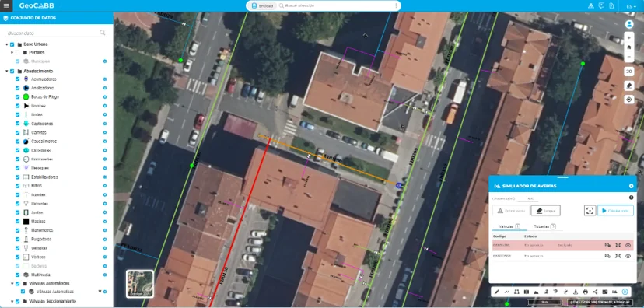
Task: Switch to the Válvulas tab
Action: (509, 226)
